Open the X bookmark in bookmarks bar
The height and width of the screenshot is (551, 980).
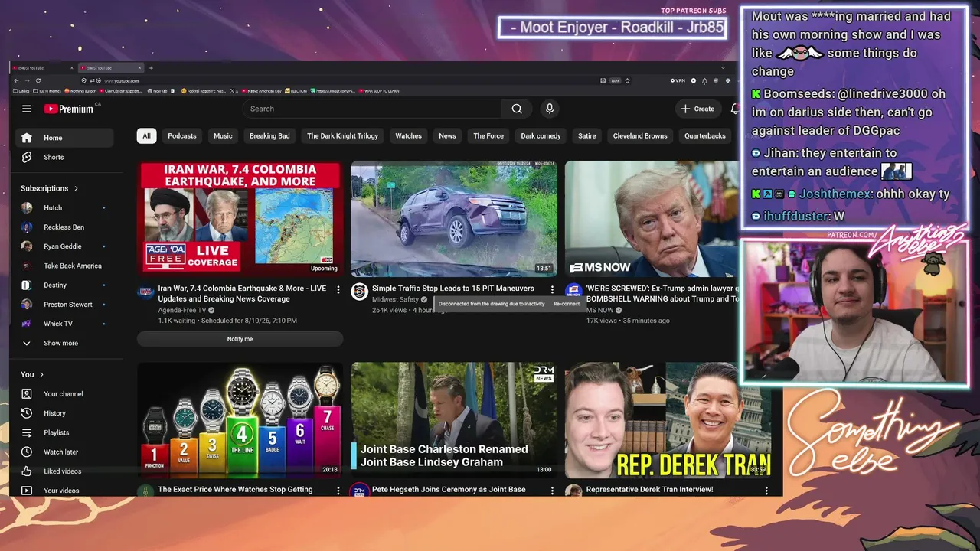pos(235,91)
